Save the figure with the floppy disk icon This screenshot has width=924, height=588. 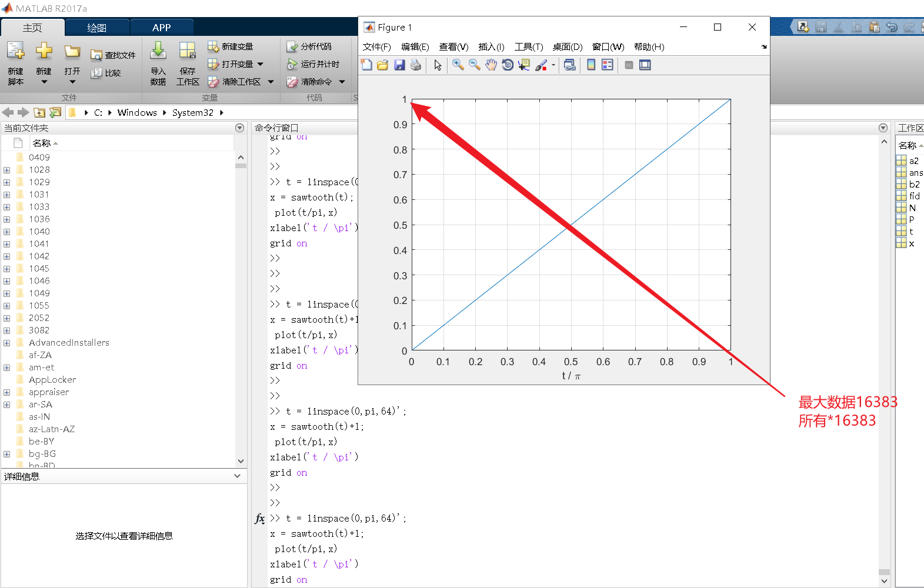pos(399,65)
